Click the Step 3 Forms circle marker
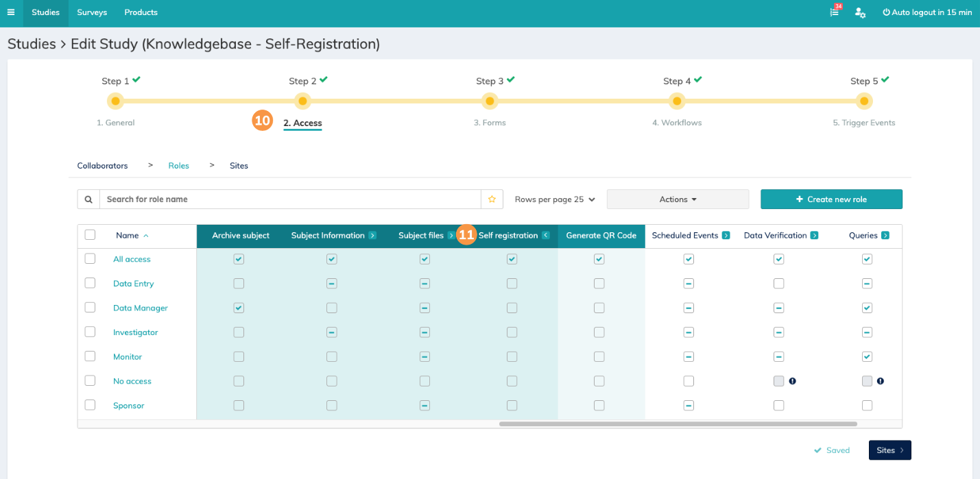980x479 pixels. (490, 101)
